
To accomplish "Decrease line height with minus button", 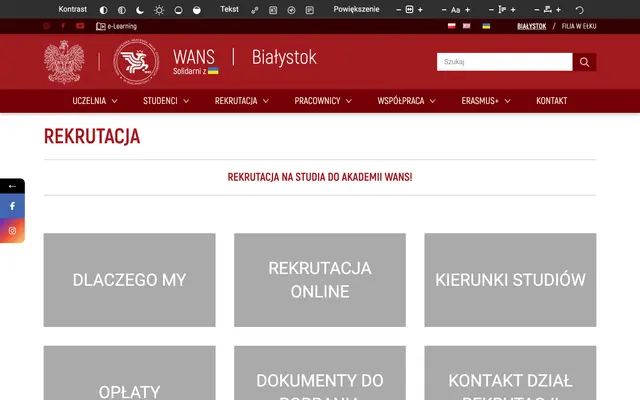I will 491,10.
